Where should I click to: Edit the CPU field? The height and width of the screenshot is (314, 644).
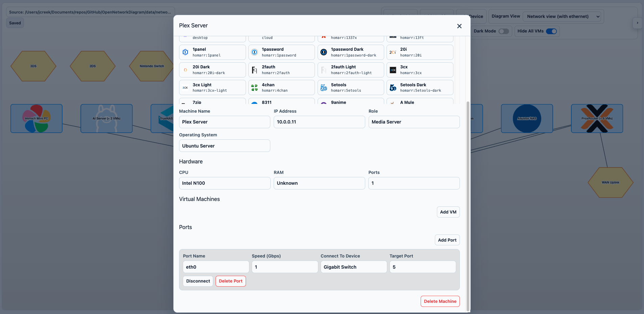click(x=224, y=183)
